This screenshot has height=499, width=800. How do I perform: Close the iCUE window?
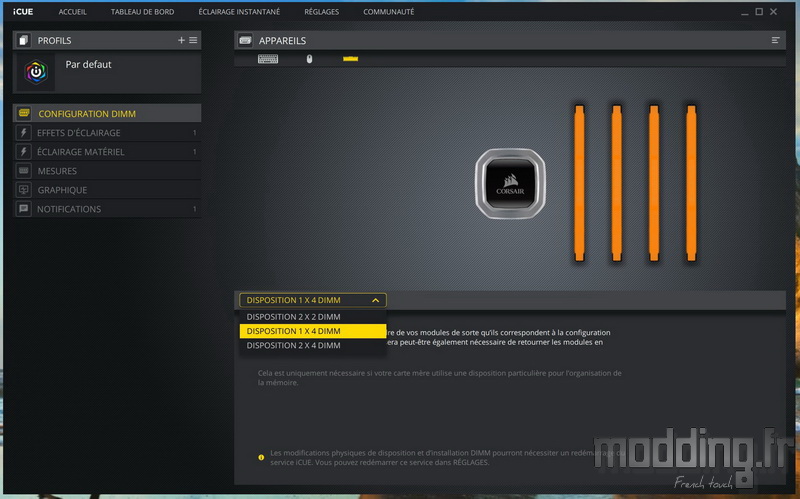773,12
